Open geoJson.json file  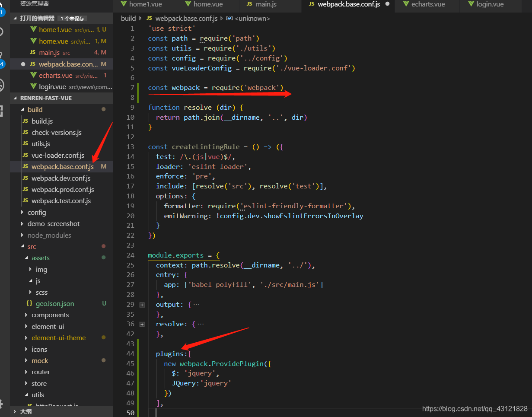pyautogui.click(x=55, y=303)
